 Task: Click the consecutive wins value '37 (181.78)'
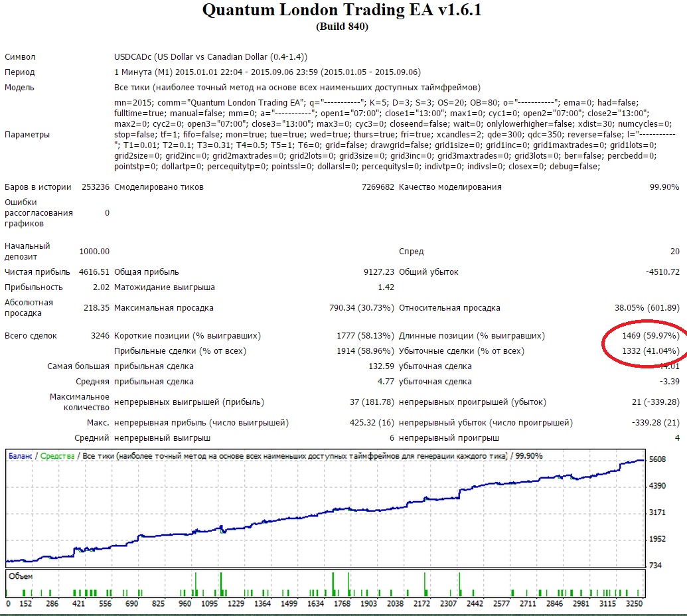pyautogui.click(x=372, y=402)
